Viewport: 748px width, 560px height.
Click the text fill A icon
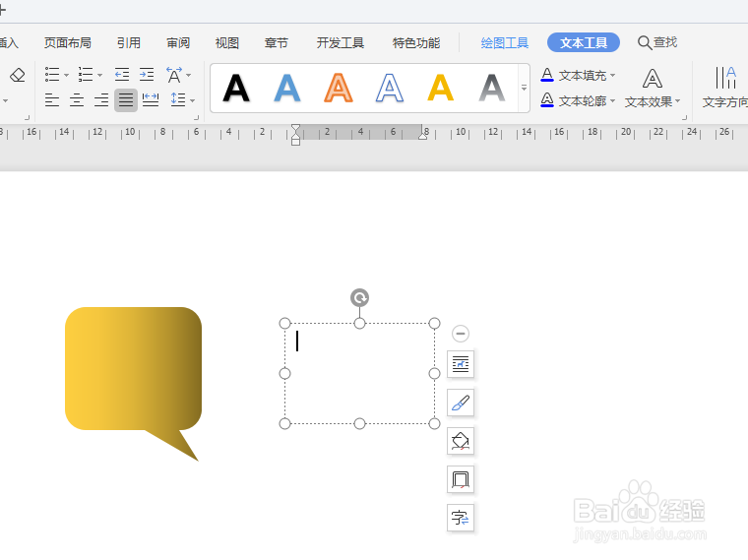tap(547, 75)
